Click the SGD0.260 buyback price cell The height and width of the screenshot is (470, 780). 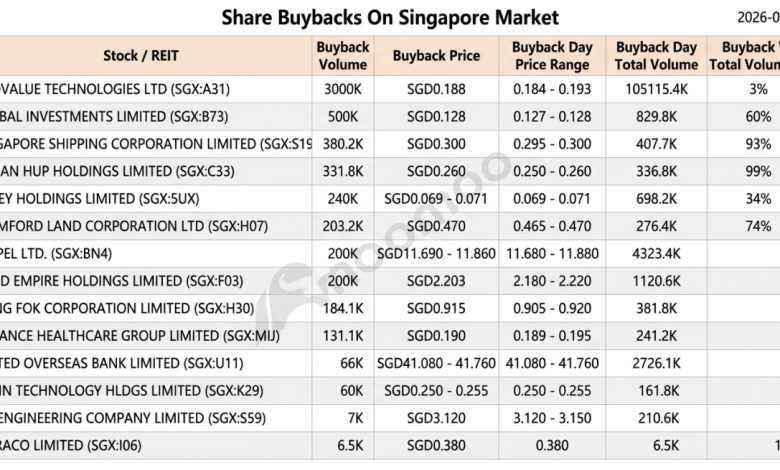(436, 172)
